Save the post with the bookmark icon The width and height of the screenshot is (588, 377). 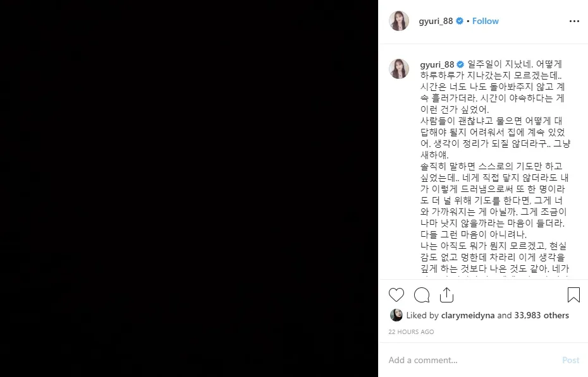tap(573, 295)
